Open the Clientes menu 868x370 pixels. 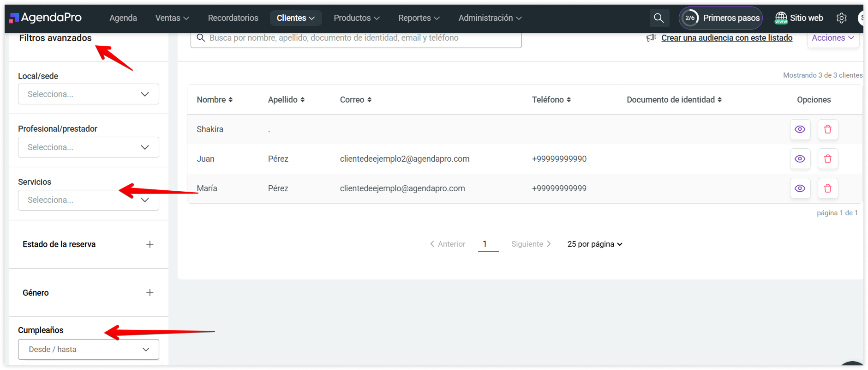295,18
